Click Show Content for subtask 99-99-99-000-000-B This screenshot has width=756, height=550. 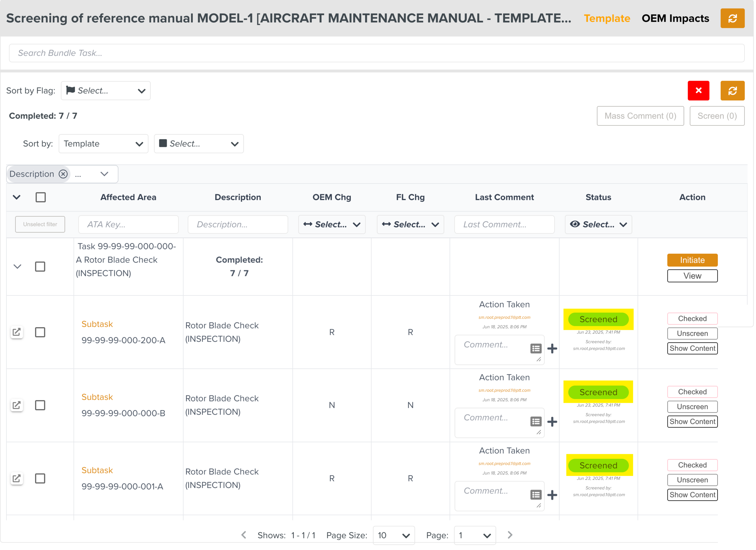tap(693, 422)
